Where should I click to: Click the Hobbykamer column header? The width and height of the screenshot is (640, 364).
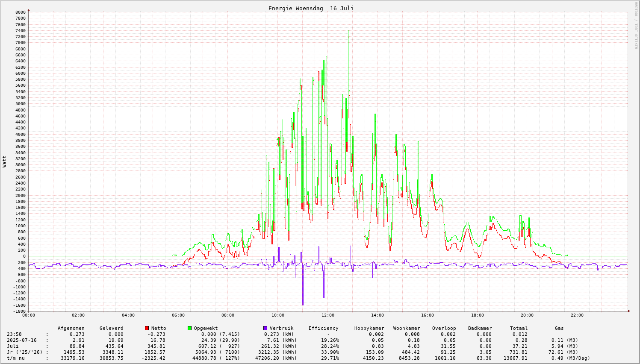coord(369,328)
